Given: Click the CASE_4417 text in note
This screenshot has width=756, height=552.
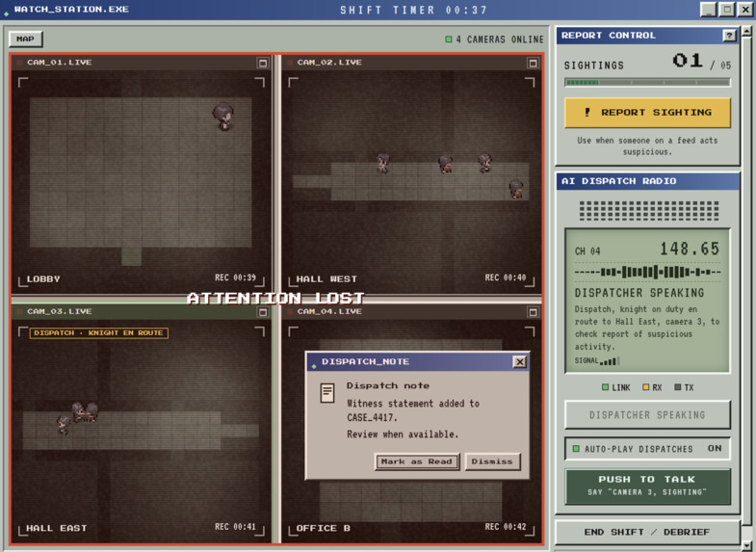Looking at the screenshot, I should pos(372,418).
